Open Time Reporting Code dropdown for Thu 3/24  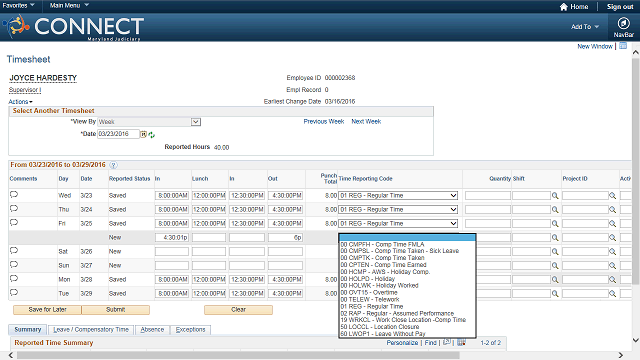click(x=398, y=209)
